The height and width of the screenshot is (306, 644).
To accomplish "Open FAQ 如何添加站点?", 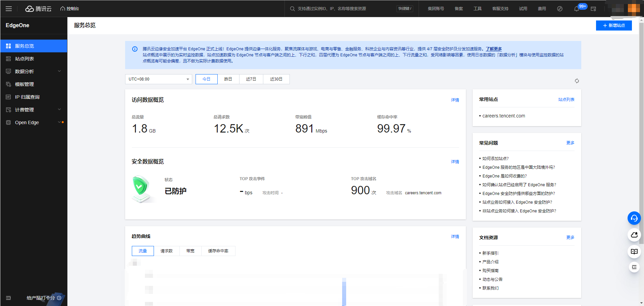I will 495,159.
